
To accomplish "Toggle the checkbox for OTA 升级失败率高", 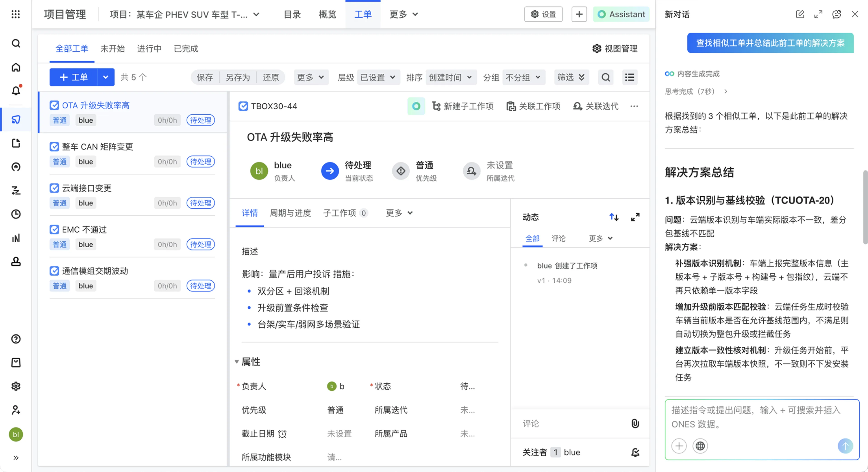I will click(x=54, y=105).
